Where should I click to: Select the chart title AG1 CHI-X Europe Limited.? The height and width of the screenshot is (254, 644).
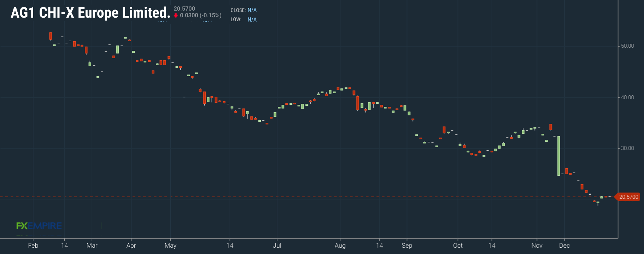tap(90, 13)
